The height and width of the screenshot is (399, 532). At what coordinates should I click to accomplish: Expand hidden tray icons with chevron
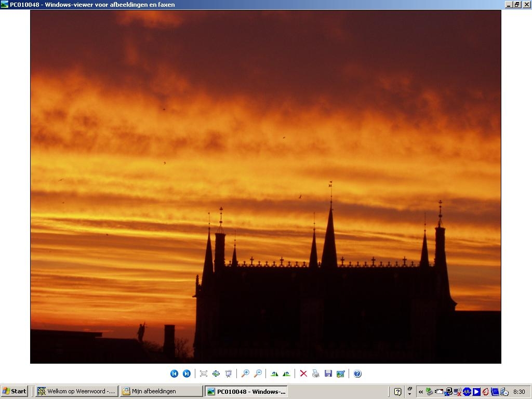[421, 392]
